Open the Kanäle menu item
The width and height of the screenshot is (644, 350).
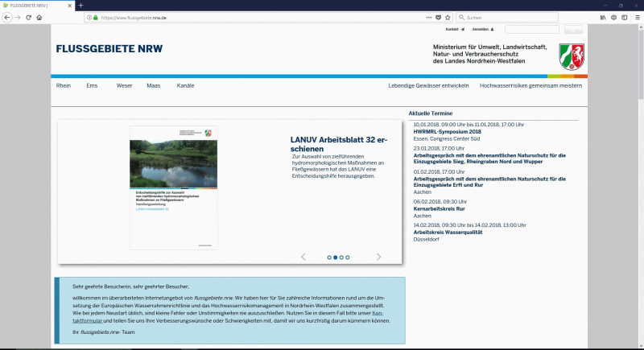(185, 86)
